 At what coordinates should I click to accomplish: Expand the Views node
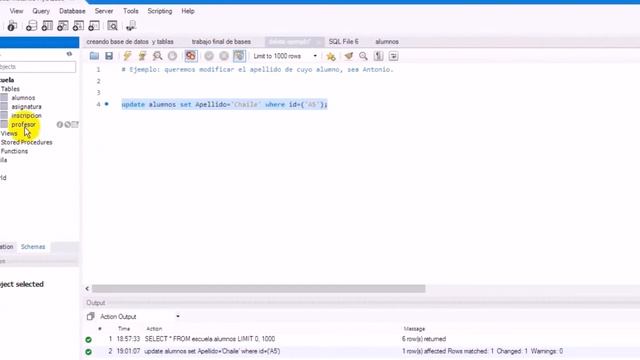click(x=9, y=133)
